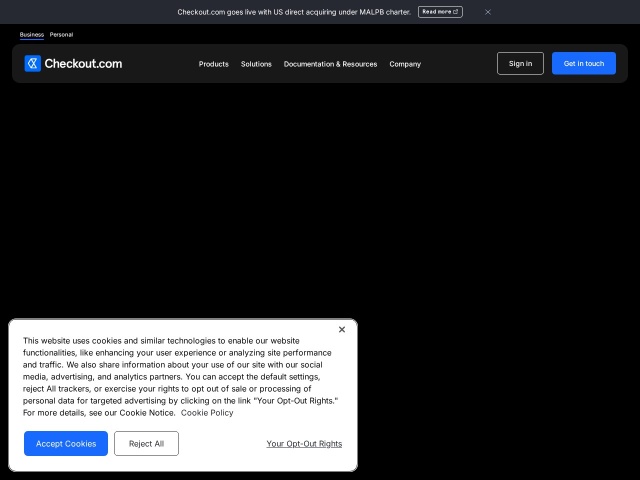The image size is (640, 480).
Task: Open the Company menu
Action: [405, 64]
